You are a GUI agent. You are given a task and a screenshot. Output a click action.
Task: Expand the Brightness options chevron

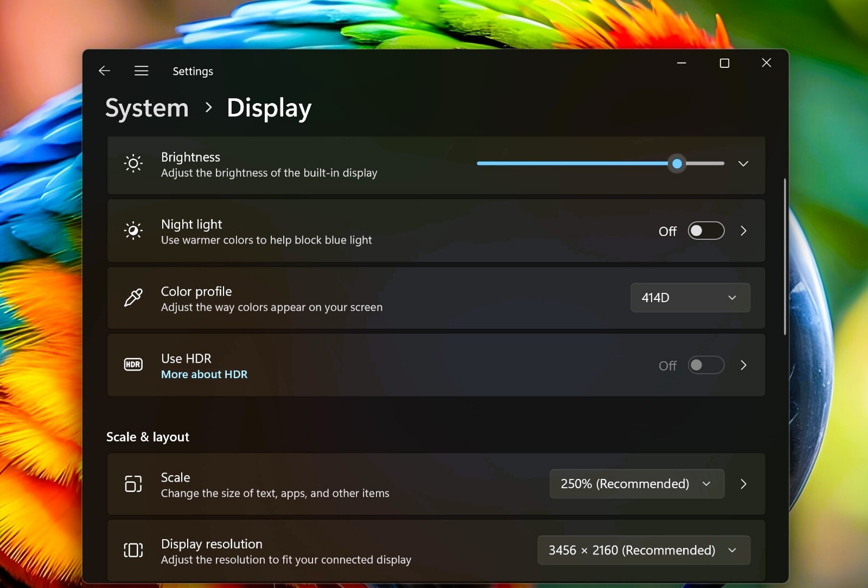pyautogui.click(x=743, y=163)
